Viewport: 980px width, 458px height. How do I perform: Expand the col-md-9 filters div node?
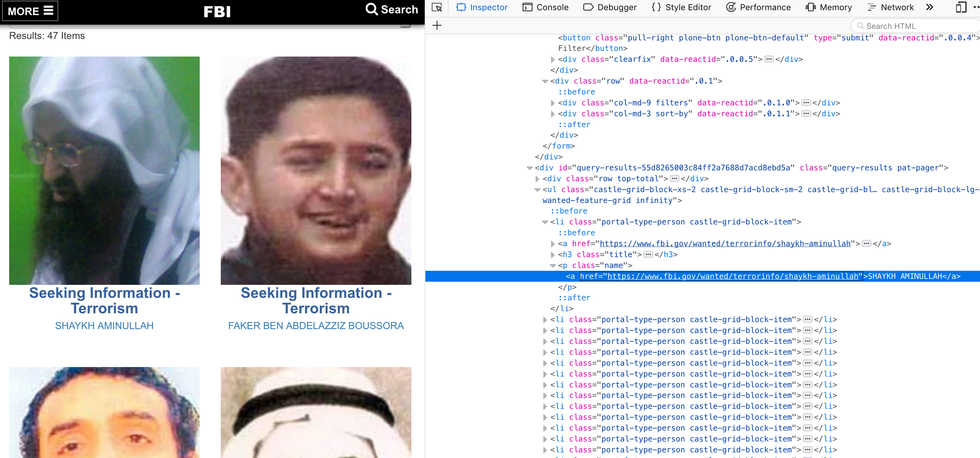point(553,103)
